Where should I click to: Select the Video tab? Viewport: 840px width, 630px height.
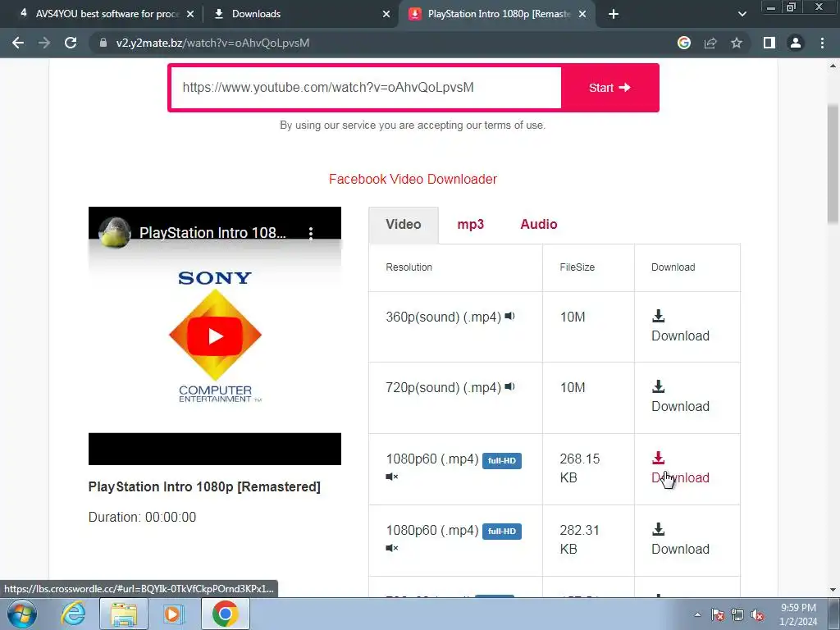coord(404,225)
